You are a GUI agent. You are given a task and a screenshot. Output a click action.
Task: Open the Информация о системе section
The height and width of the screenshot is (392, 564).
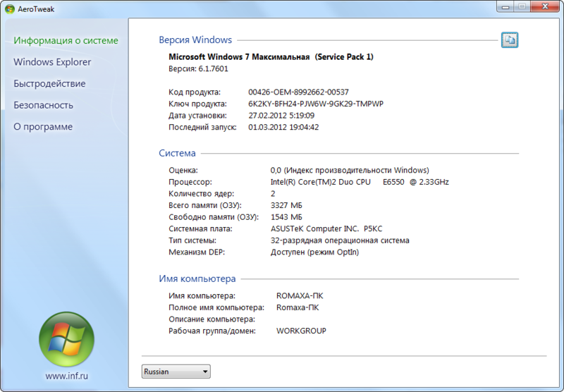[66, 40]
